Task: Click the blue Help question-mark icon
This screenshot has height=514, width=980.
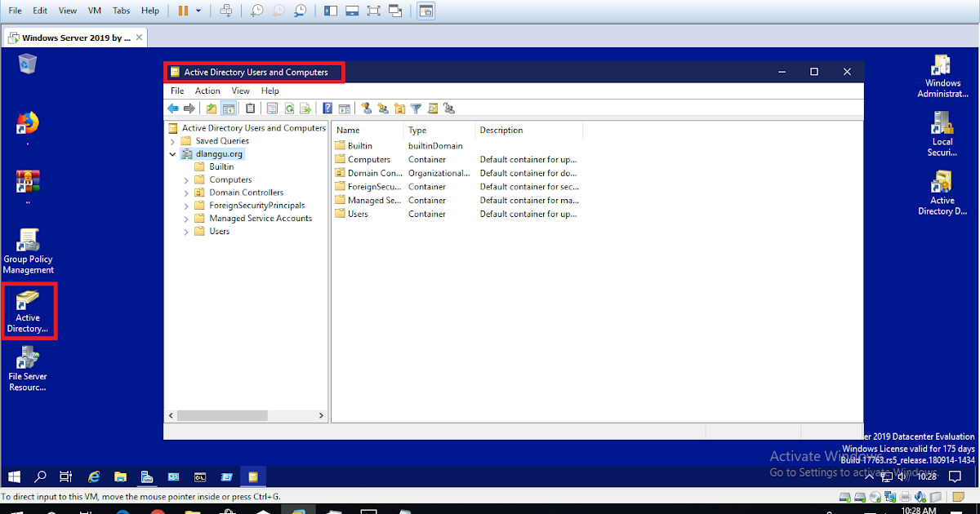Action: pos(327,109)
